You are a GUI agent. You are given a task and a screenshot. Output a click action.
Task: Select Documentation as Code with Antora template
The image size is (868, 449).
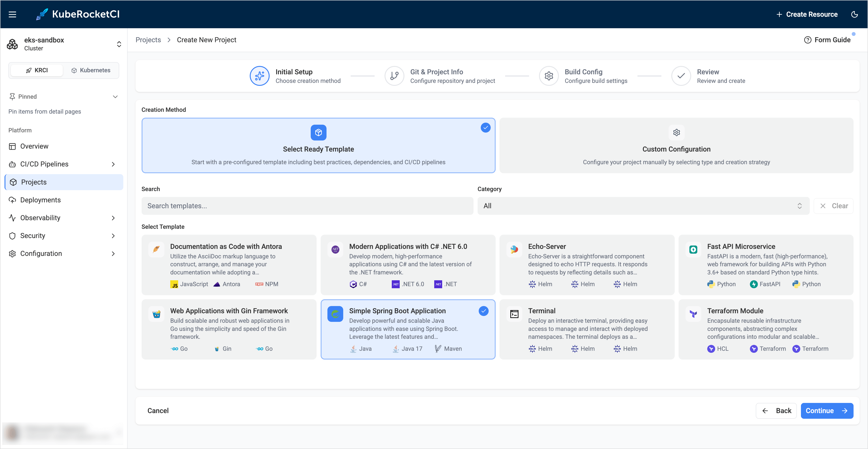click(229, 265)
